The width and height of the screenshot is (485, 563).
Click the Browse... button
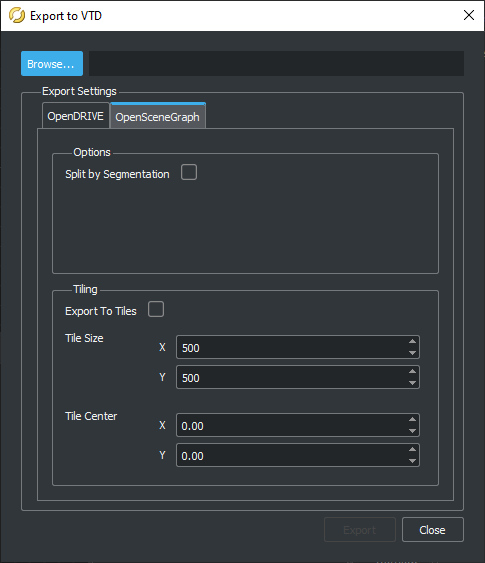(52, 64)
